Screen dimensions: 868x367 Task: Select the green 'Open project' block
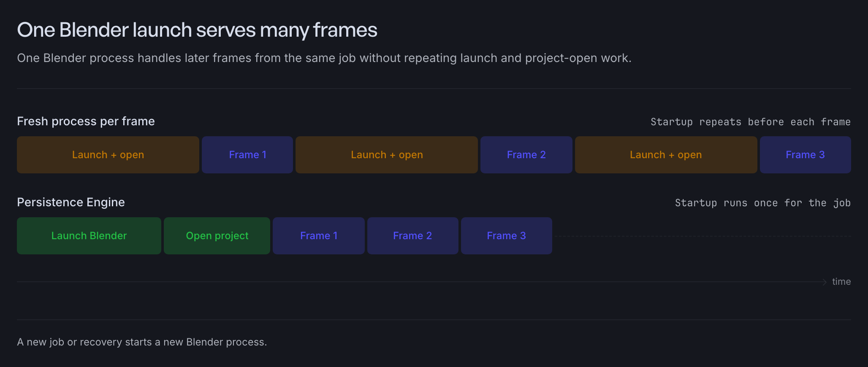pos(217,236)
